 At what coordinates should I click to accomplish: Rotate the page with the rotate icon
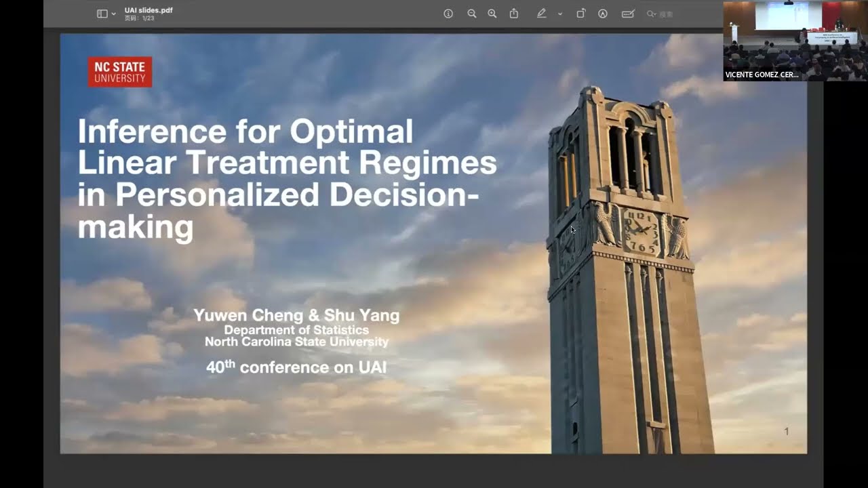click(x=581, y=14)
